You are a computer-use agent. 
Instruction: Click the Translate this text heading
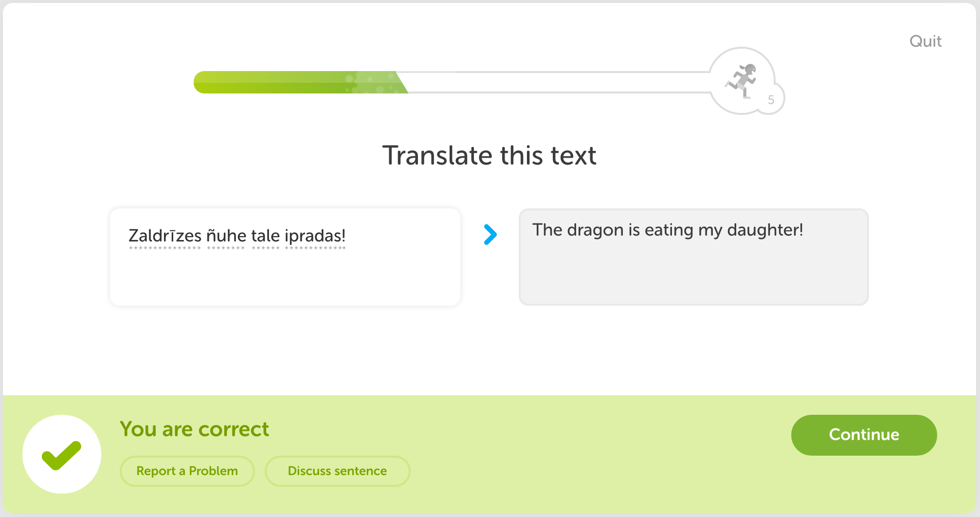[489, 155]
